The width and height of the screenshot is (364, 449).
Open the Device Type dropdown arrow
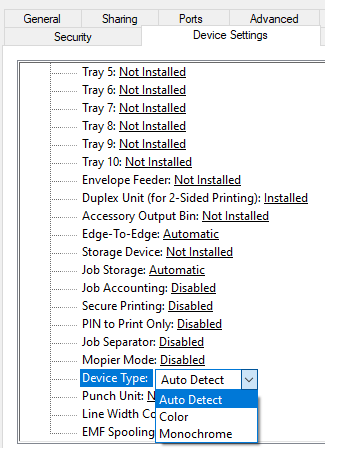click(x=249, y=379)
